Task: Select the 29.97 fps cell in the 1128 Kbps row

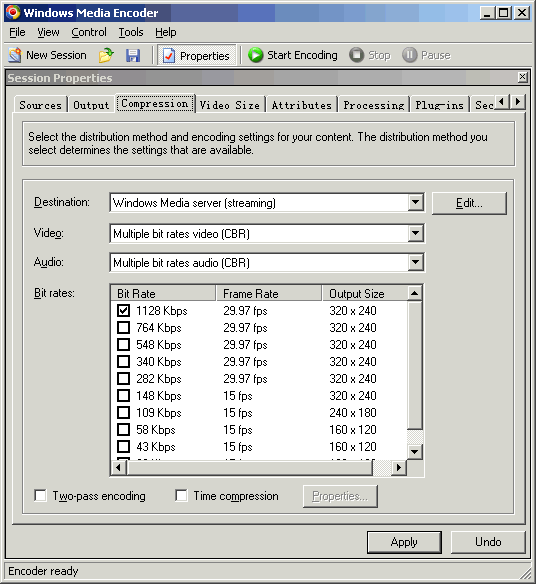Action: click(x=245, y=311)
